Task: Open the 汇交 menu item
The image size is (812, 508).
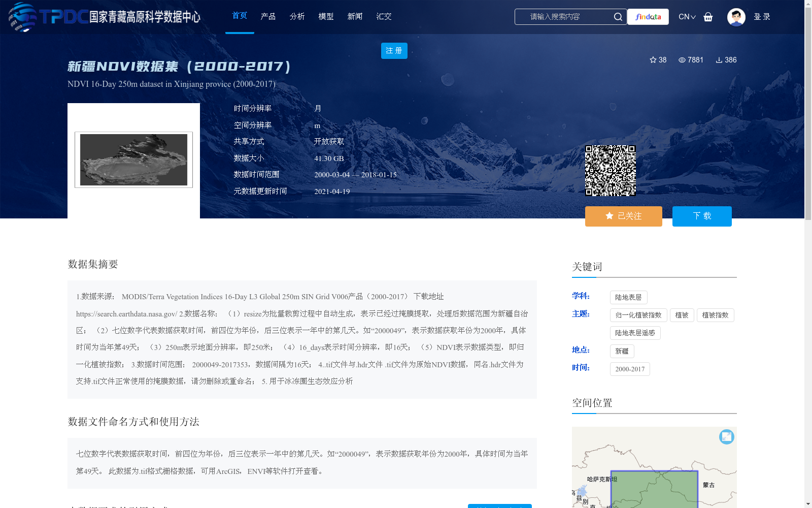Action: pos(384,17)
